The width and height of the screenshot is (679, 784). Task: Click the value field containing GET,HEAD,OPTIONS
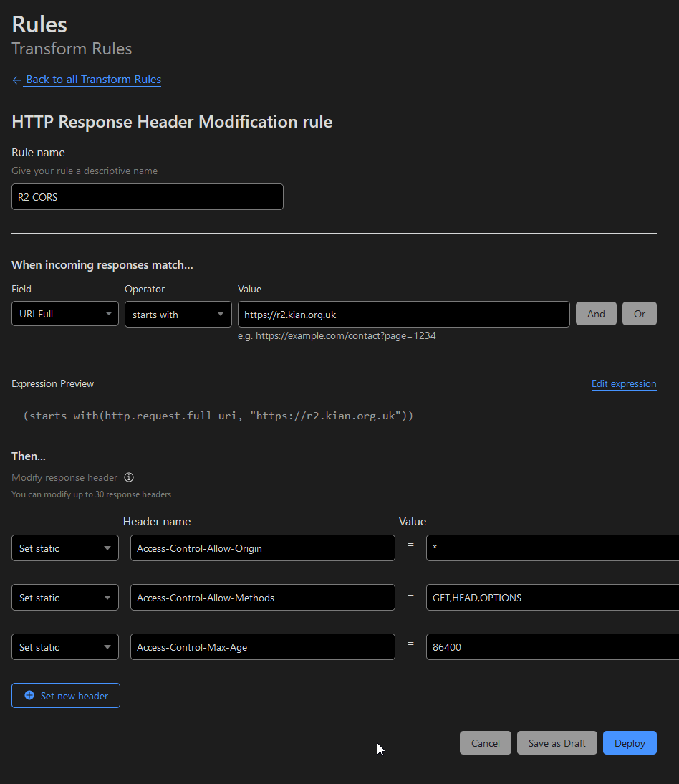coord(552,598)
